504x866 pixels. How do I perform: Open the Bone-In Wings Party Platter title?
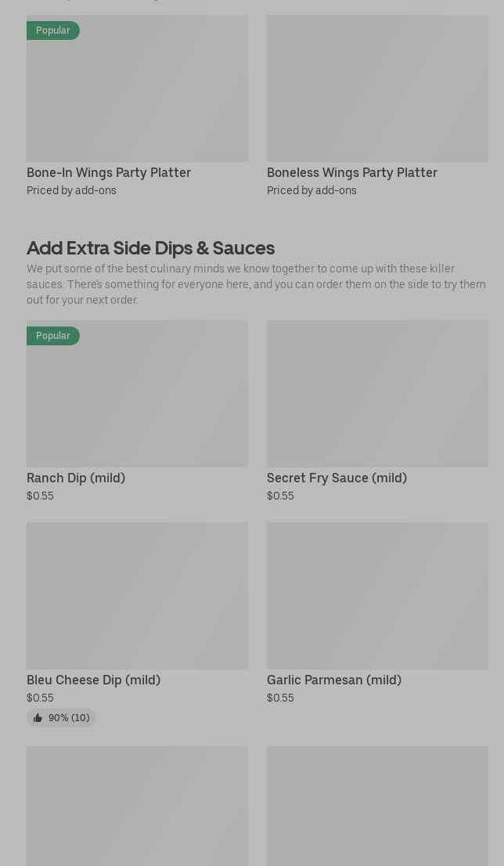[x=109, y=172]
